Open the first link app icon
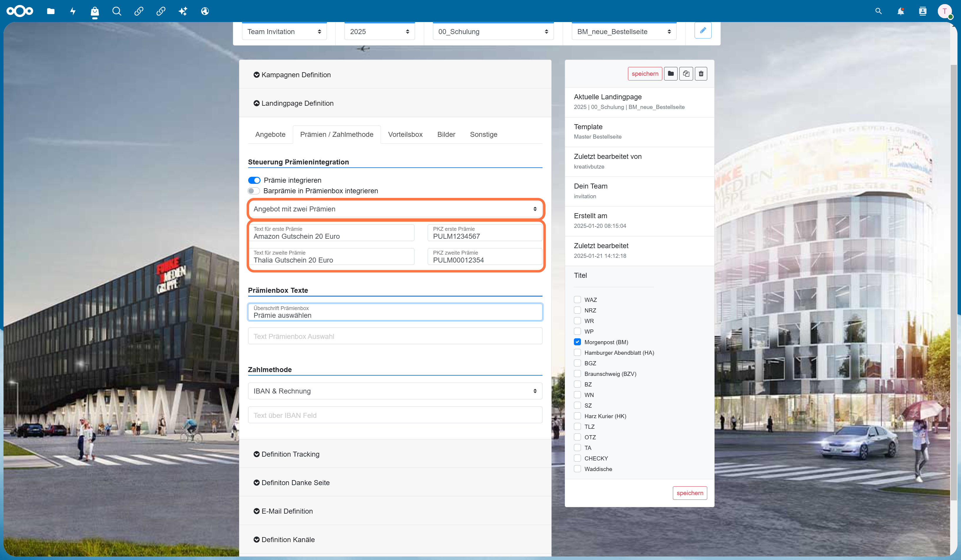This screenshot has height=560, width=961. pos(139,11)
